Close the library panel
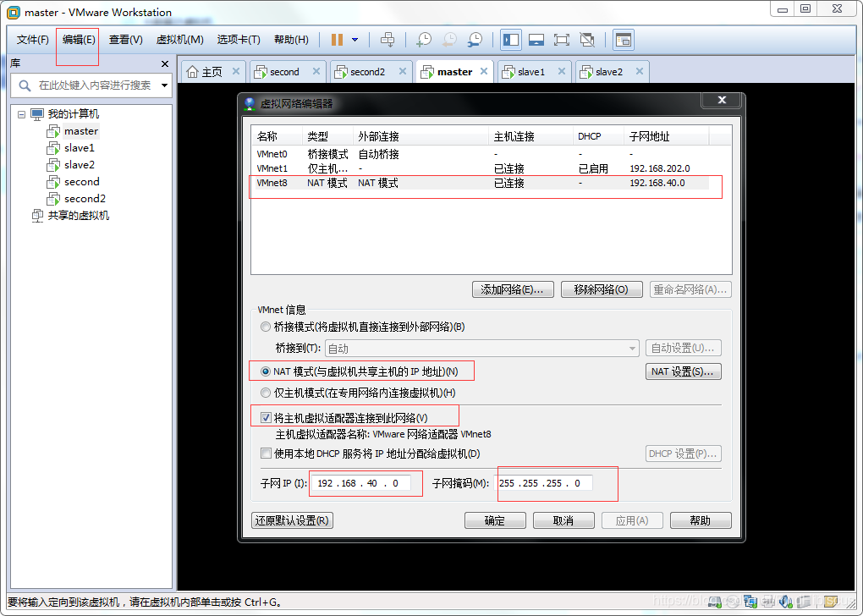The image size is (863, 616). click(165, 63)
